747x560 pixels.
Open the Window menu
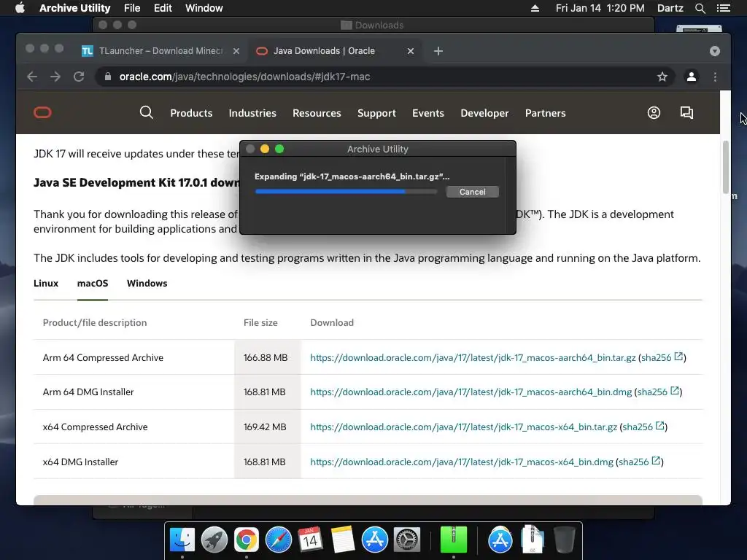pyautogui.click(x=204, y=8)
